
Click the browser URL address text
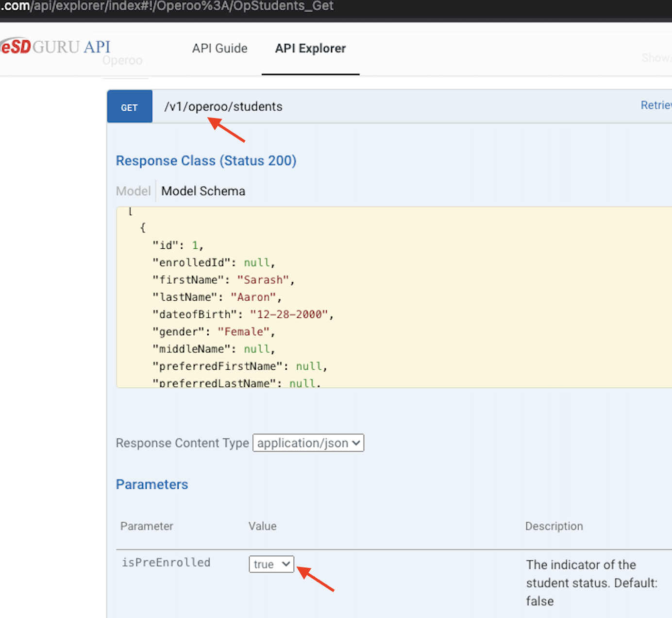pos(167,6)
